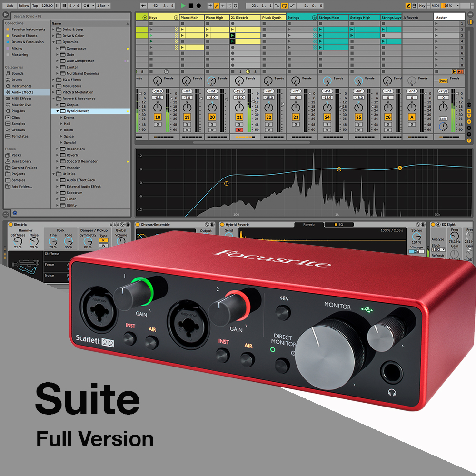Click the Stop button in transport

(x=191, y=5)
